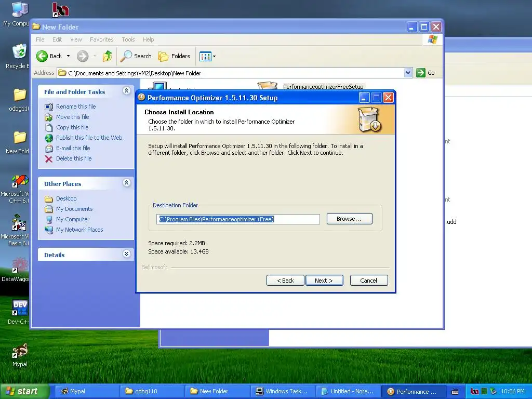This screenshot has width=532, height=399.
Task: Click the Performance taskbar button
Action: pyautogui.click(x=413, y=391)
